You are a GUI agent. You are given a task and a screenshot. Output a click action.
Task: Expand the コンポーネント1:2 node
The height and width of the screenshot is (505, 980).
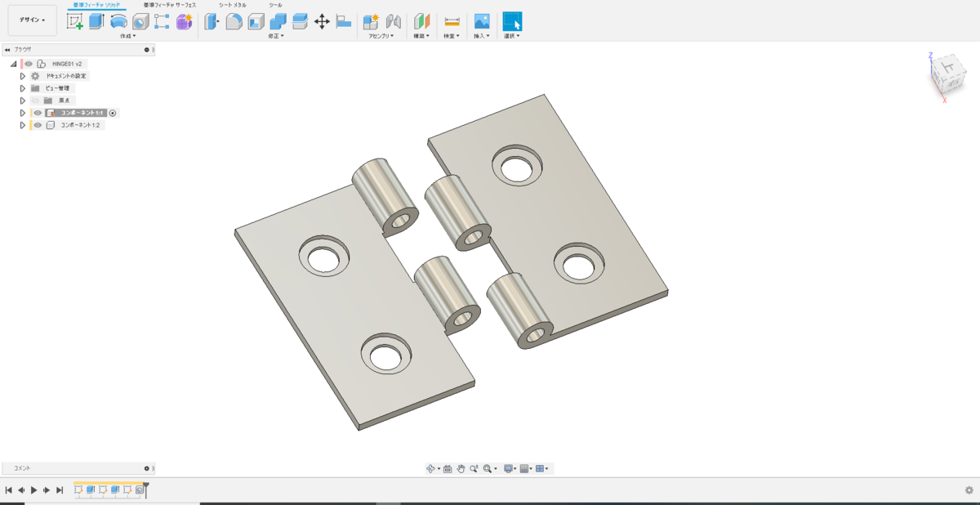click(x=23, y=125)
